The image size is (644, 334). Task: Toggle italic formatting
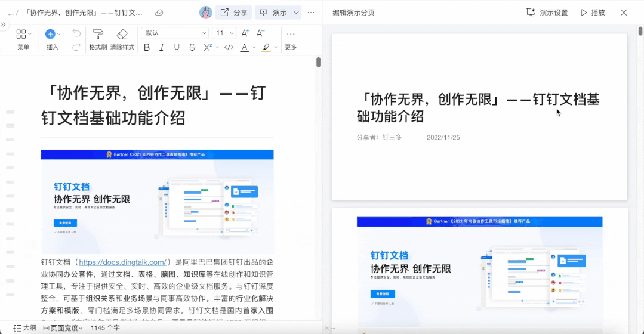pos(162,48)
